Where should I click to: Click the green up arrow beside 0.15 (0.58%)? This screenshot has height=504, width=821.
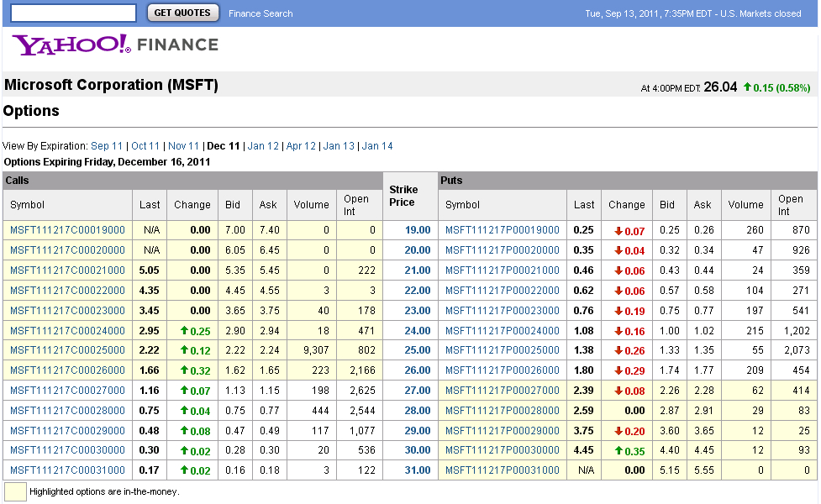tap(747, 87)
